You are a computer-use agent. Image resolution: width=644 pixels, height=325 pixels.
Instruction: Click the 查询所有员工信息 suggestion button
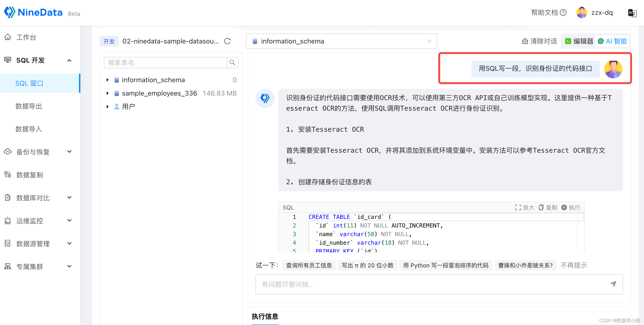click(309, 265)
